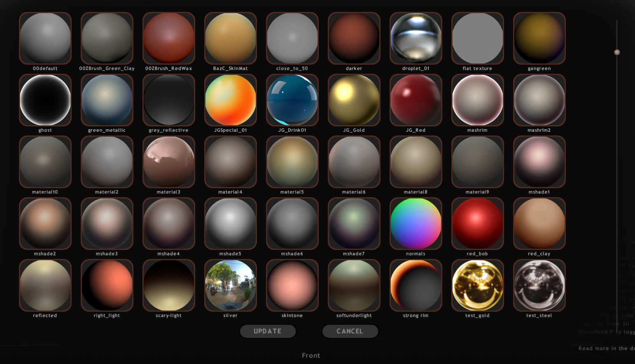Viewport: 635px width, 364px height.
Task: Choose the gangreen material
Action: pos(539,38)
